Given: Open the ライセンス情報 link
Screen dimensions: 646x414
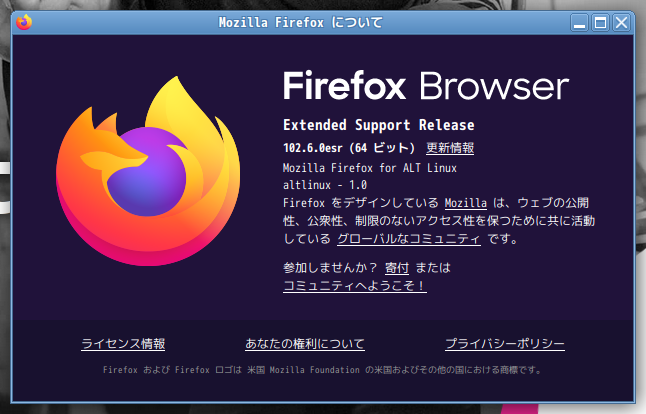Looking at the screenshot, I should [123, 344].
